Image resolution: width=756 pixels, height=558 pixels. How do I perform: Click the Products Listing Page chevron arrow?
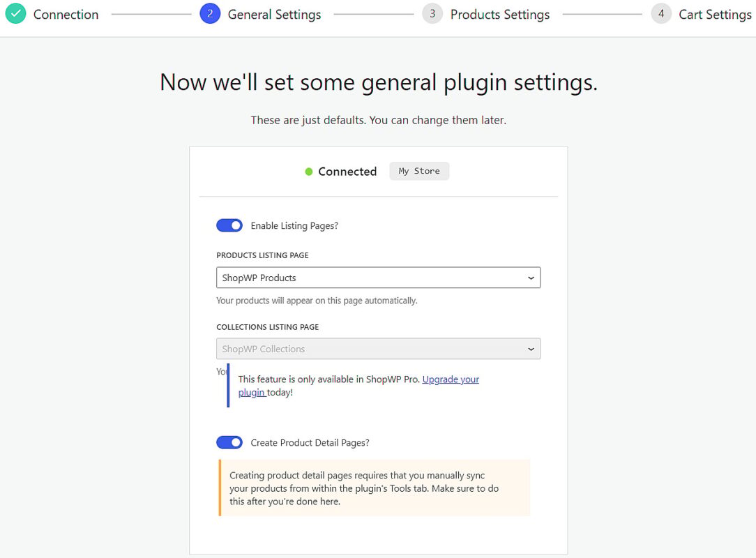(x=531, y=278)
